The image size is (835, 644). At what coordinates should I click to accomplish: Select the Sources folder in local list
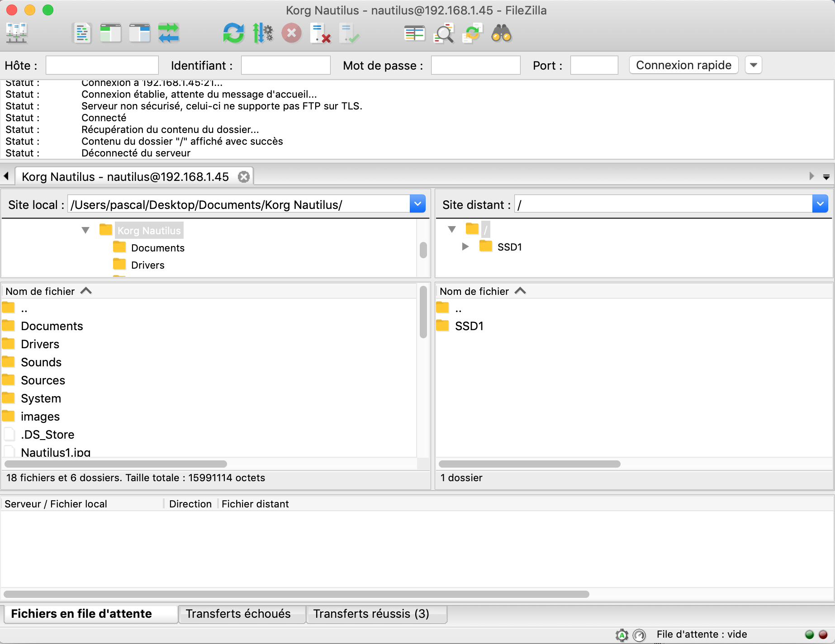[208, 380]
